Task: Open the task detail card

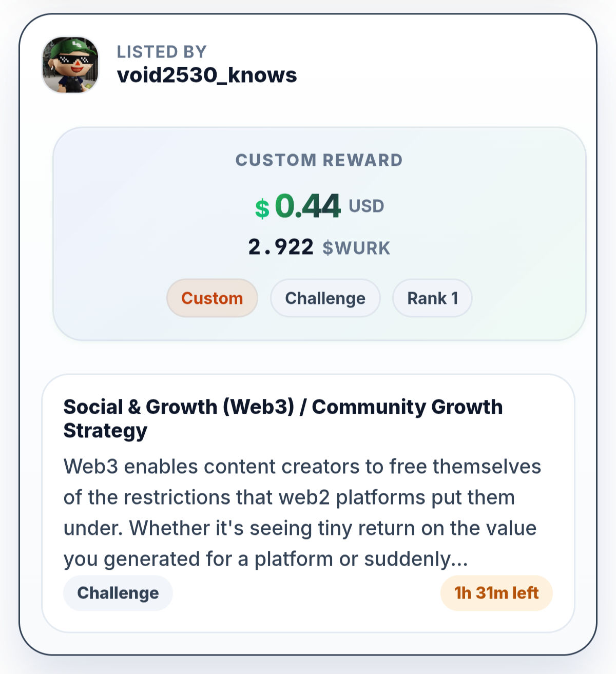Action: click(x=308, y=503)
